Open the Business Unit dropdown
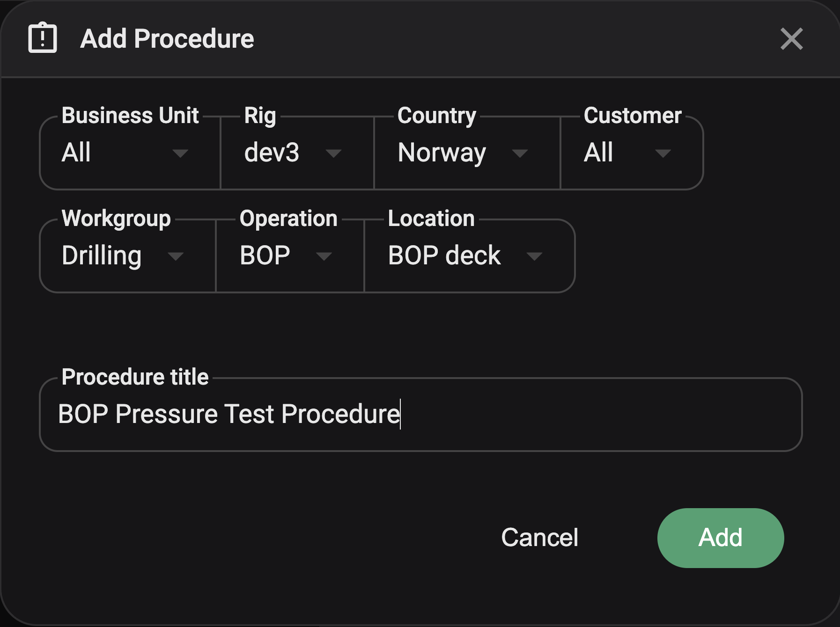Viewport: 840px width, 627px height. (x=127, y=152)
